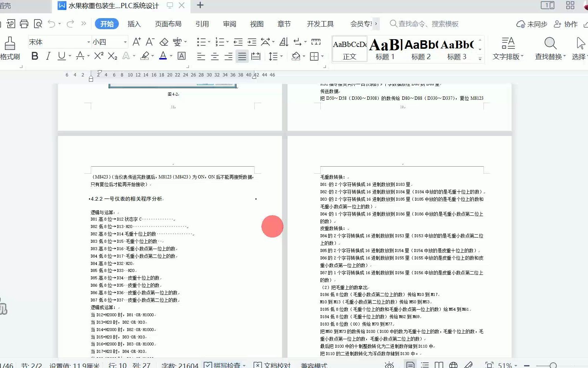Screen dimensions: 588x368
Task: Click the strikethrough icon
Action: [80, 56]
